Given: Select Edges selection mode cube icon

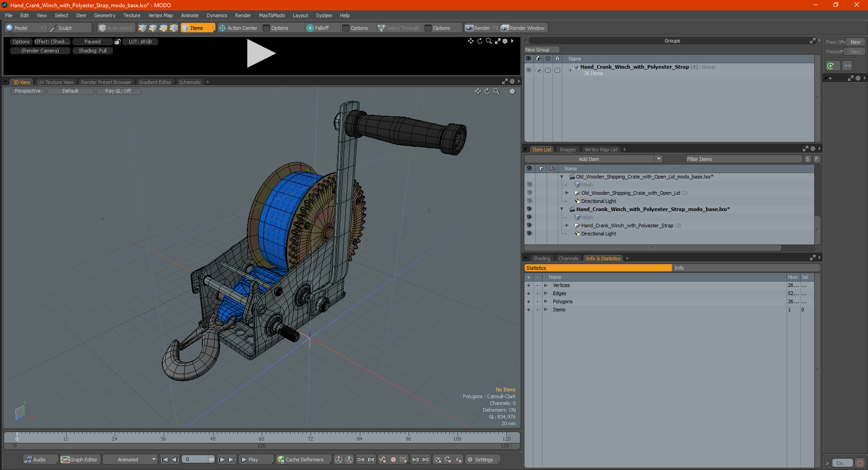Looking at the screenshot, I should pyautogui.click(x=153, y=28).
